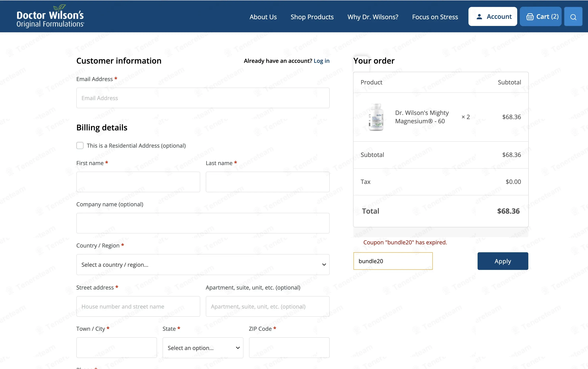Expand the State select dropdown

pos(203,348)
